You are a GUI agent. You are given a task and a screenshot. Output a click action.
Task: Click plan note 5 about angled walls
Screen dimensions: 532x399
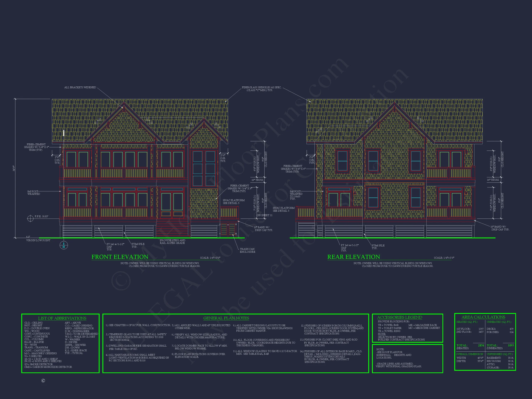tap(201, 327)
